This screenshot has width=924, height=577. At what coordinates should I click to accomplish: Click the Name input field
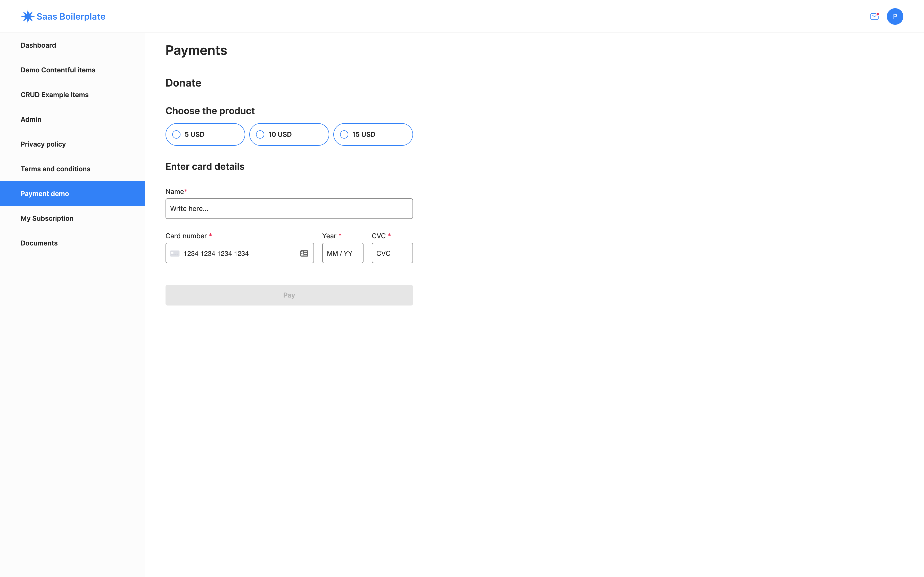click(289, 208)
